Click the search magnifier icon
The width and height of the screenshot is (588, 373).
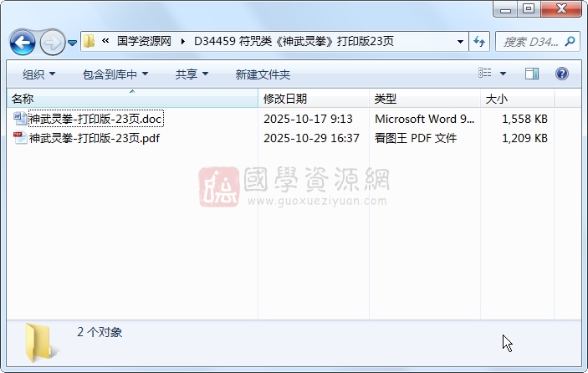(570, 41)
